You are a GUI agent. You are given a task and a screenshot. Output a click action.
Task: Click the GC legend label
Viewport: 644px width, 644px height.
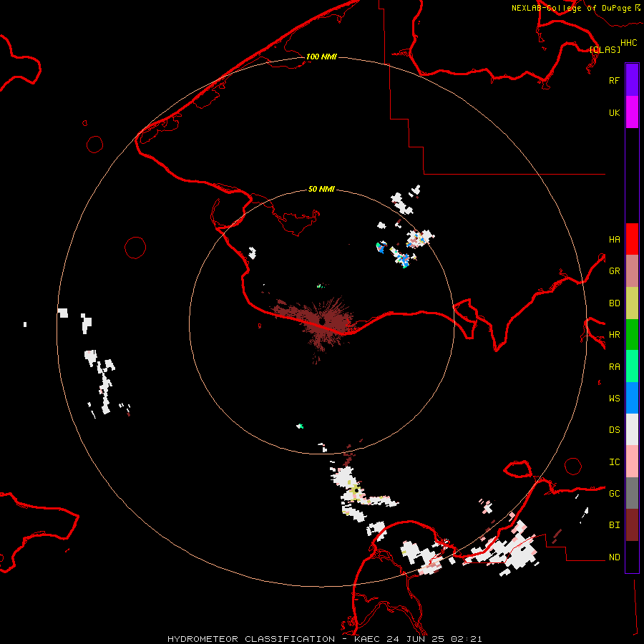(x=614, y=494)
